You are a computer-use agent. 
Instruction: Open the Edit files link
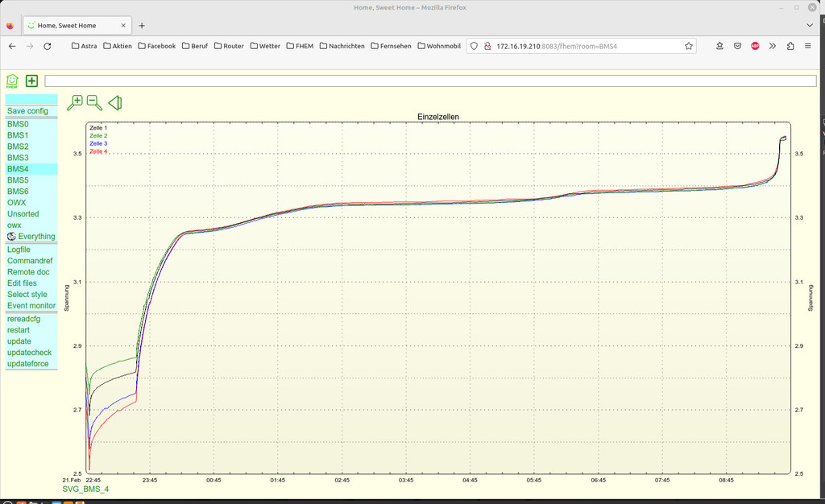point(22,283)
